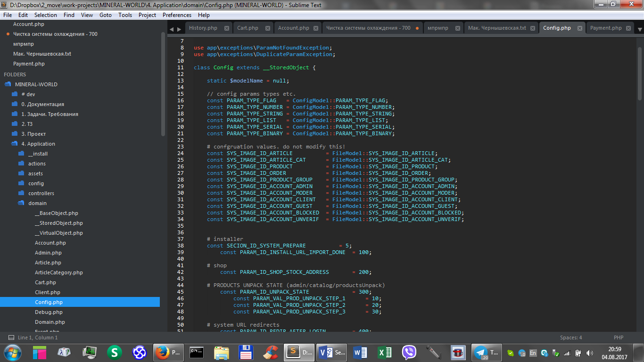Open the Goto menu
This screenshot has height=362, width=644.
[106, 15]
